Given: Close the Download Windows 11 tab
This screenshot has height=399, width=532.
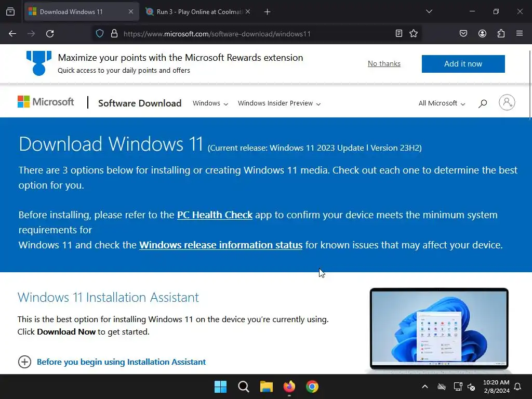Looking at the screenshot, I should (131, 11).
